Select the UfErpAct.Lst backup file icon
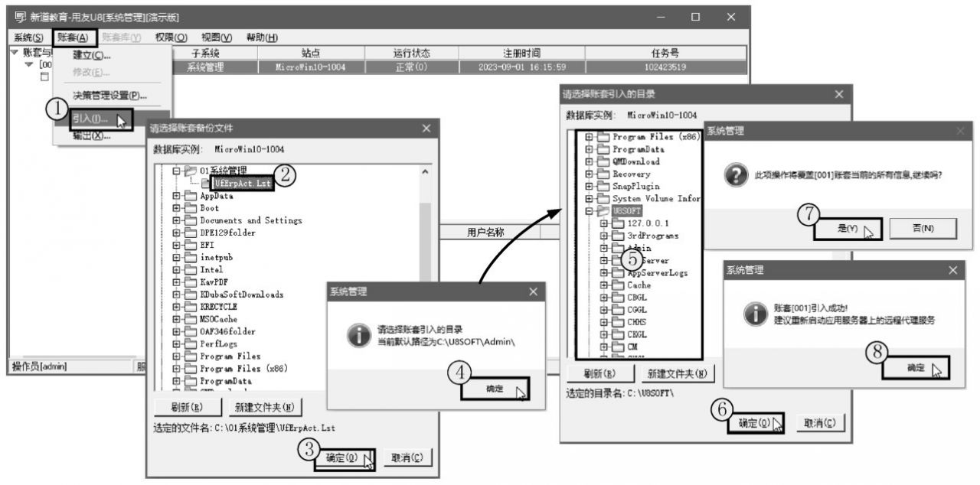Image resolution: width=980 pixels, height=485 pixels. click(x=204, y=184)
